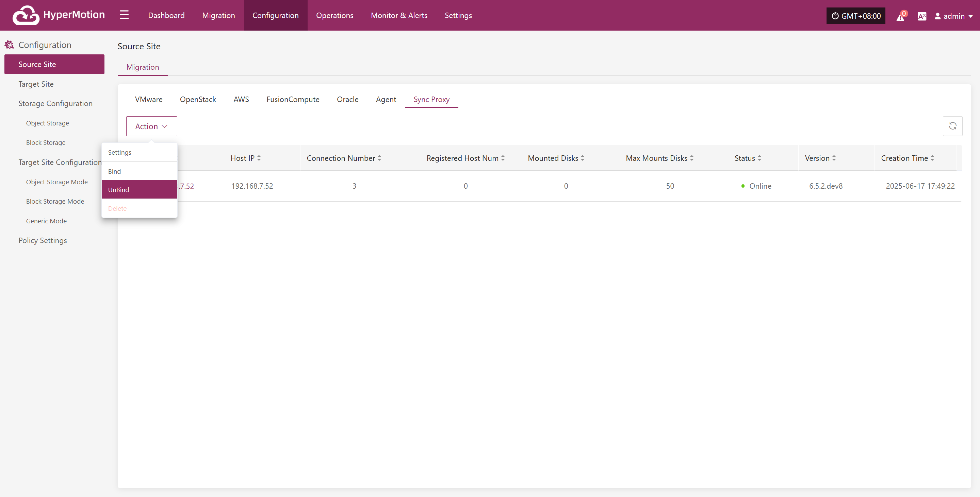Screen dimensions: 980x497
Task: Open Block Storage Mode in the sidebar
Action: 54,201
